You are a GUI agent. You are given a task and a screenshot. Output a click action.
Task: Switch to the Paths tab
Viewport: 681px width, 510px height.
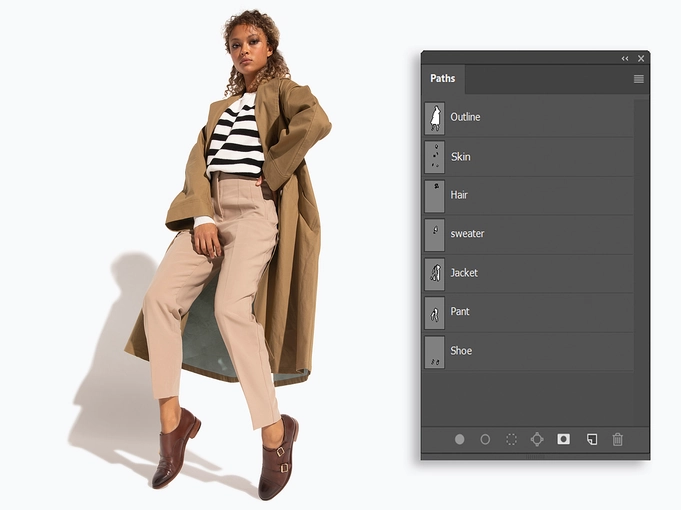tap(442, 79)
